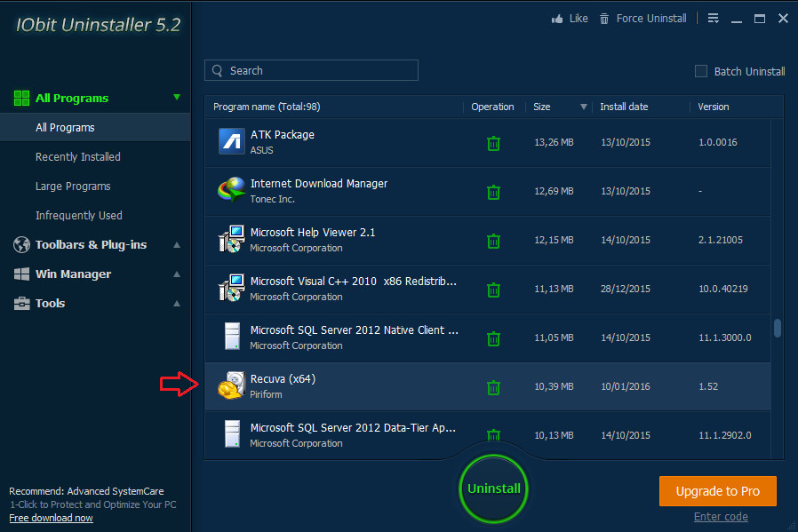798x532 pixels.
Task: Select the Recuva program icon
Action: [x=232, y=386]
